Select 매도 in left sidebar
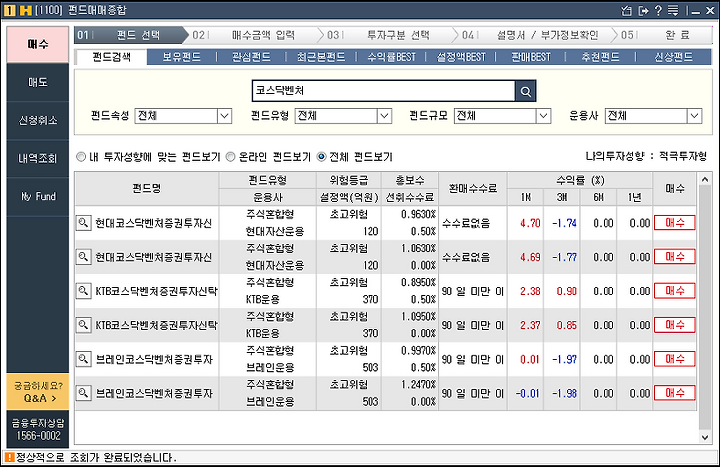Viewport: 720px width, 467px height. (x=38, y=82)
